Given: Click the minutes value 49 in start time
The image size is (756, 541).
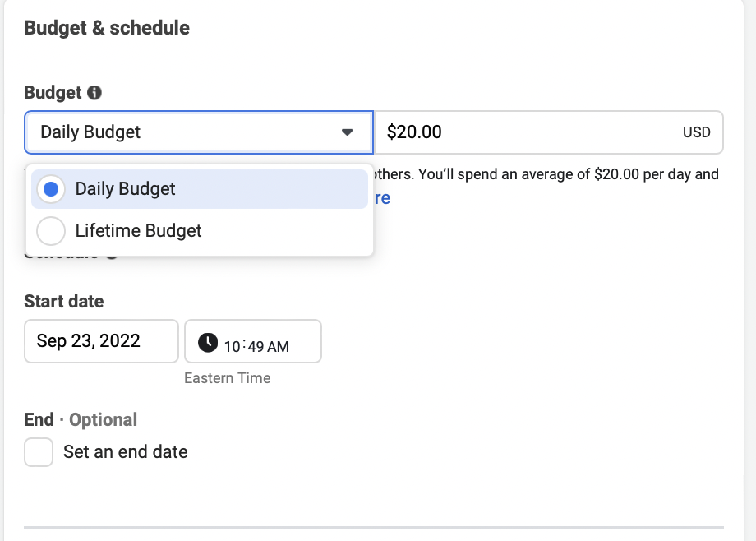Looking at the screenshot, I should [256, 346].
